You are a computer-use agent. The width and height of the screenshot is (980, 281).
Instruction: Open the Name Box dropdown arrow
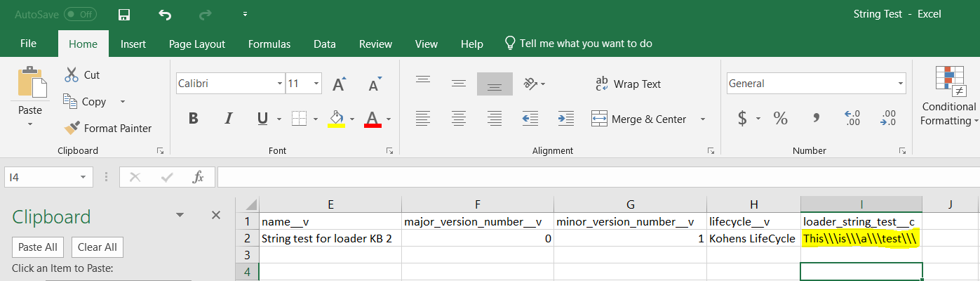coord(84,177)
